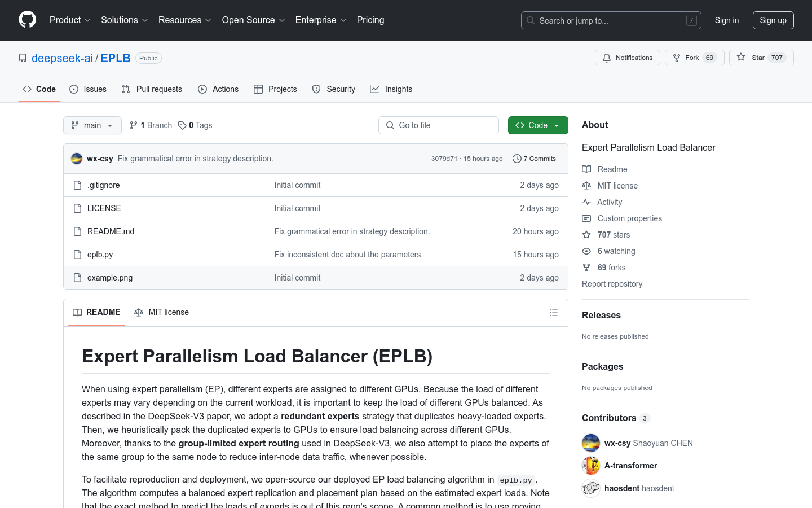Screen dimensions: 812x508
Task: Click Report repository link
Action: [612, 284]
